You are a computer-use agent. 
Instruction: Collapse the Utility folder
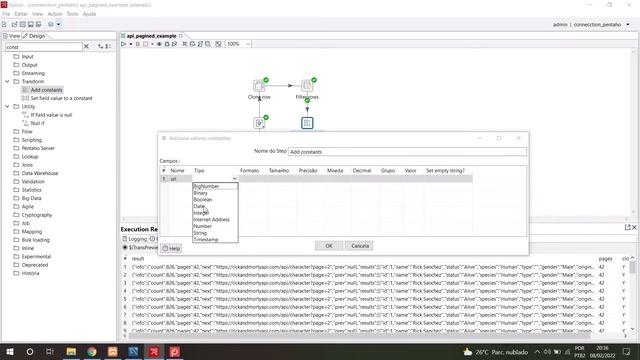pos(7,107)
